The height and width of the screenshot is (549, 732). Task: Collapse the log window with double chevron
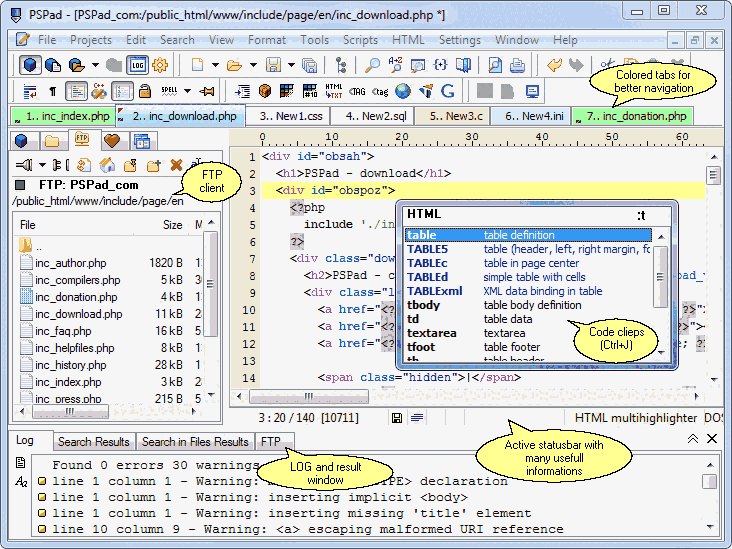tap(693, 439)
